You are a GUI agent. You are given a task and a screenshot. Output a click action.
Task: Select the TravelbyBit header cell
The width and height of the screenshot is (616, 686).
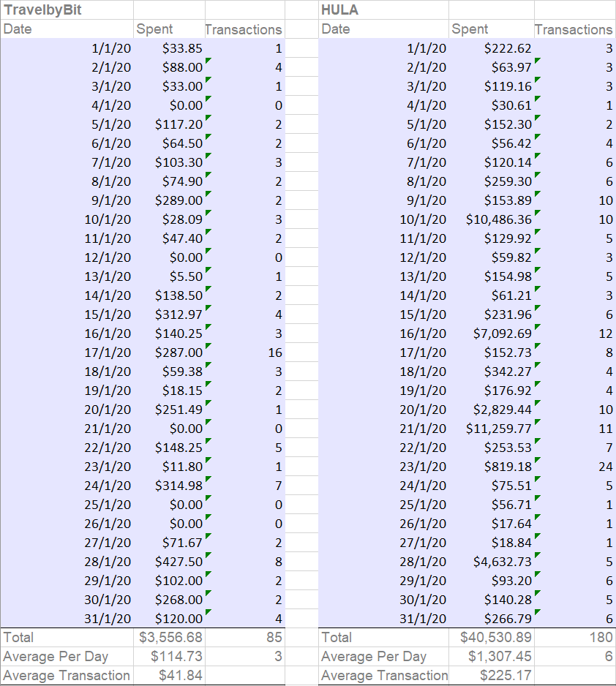pyautogui.click(x=67, y=10)
